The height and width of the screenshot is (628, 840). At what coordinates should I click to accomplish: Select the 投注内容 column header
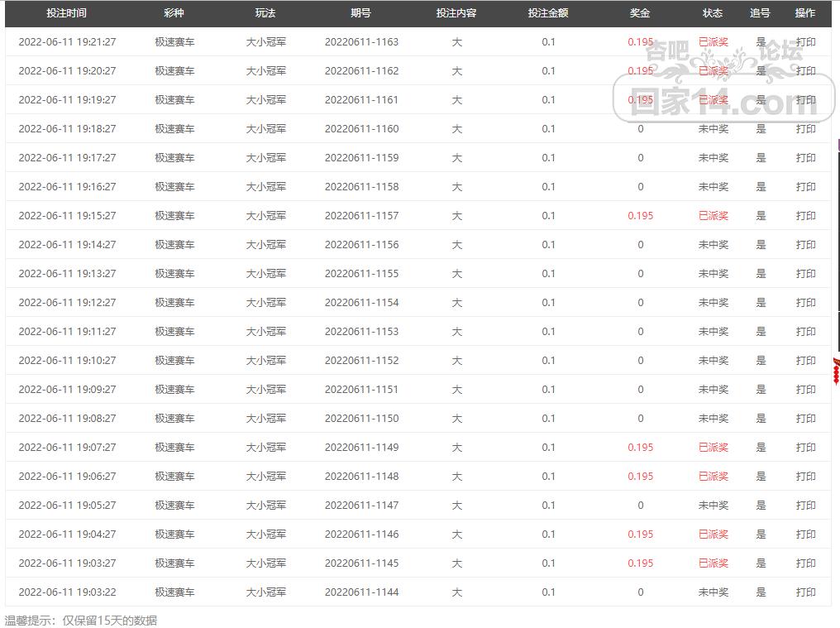pyautogui.click(x=456, y=13)
